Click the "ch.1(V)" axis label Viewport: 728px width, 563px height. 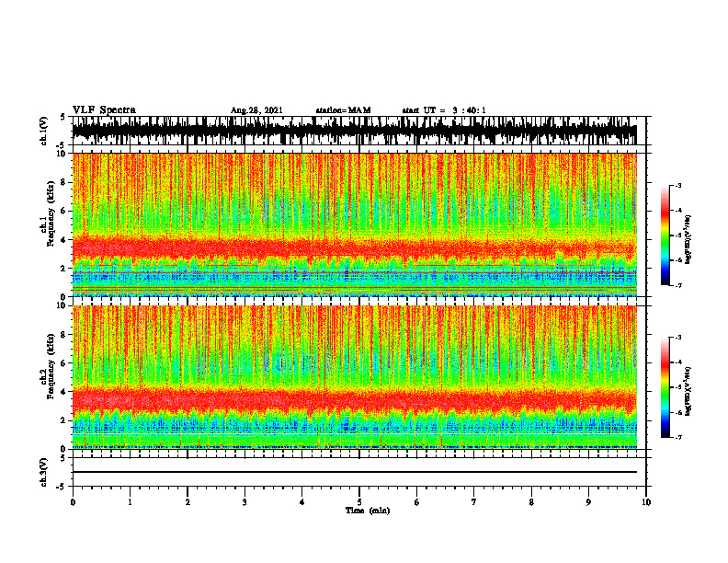(43, 131)
